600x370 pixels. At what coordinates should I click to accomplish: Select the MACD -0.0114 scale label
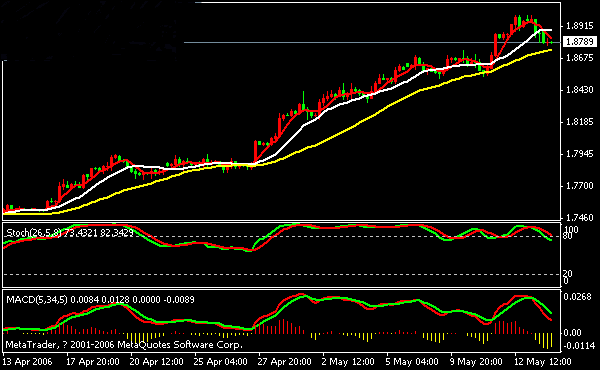(x=579, y=346)
